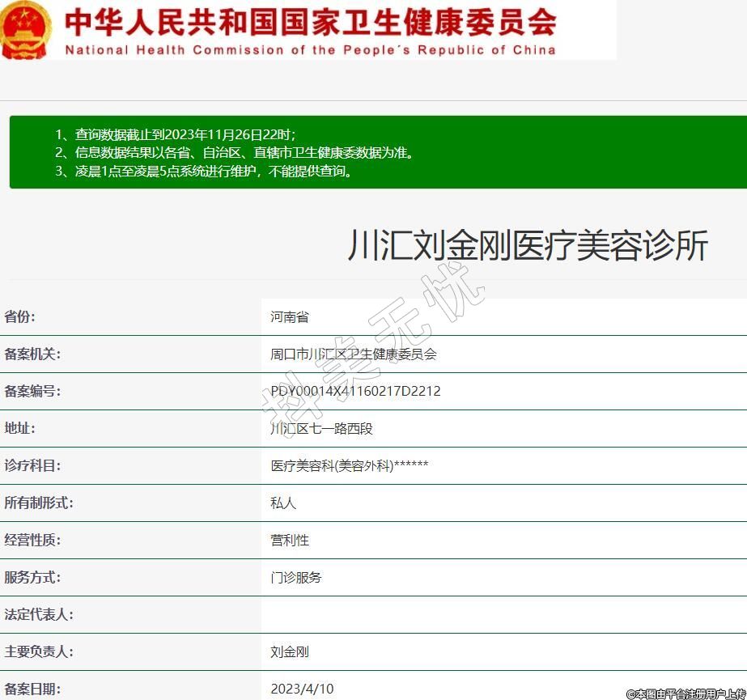Image resolution: width=747 pixels, height=700 pixels.
Task: Click the 中华人民共和国国家卫生健康委员会 header title
Action: 310,22
